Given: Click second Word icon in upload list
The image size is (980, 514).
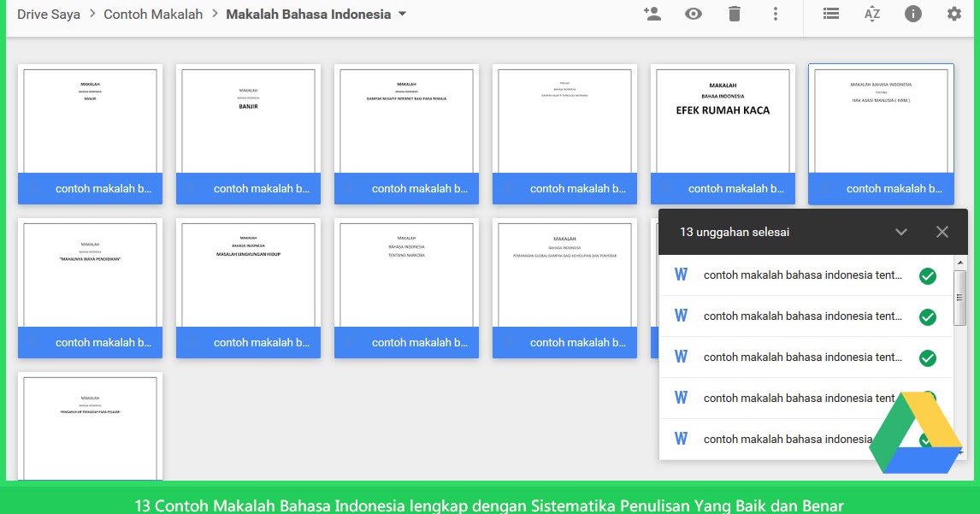Looking at the screenshot, I should 682,316.
